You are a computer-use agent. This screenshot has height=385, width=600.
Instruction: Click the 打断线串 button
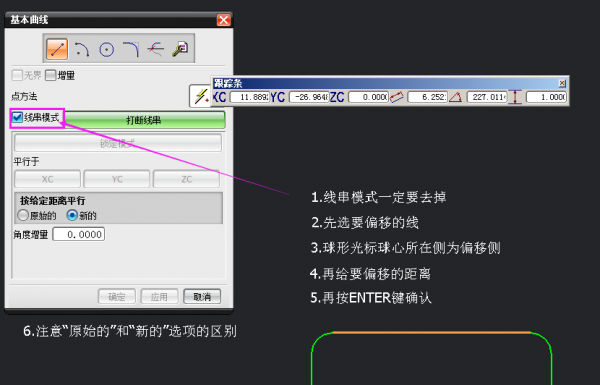144,120
